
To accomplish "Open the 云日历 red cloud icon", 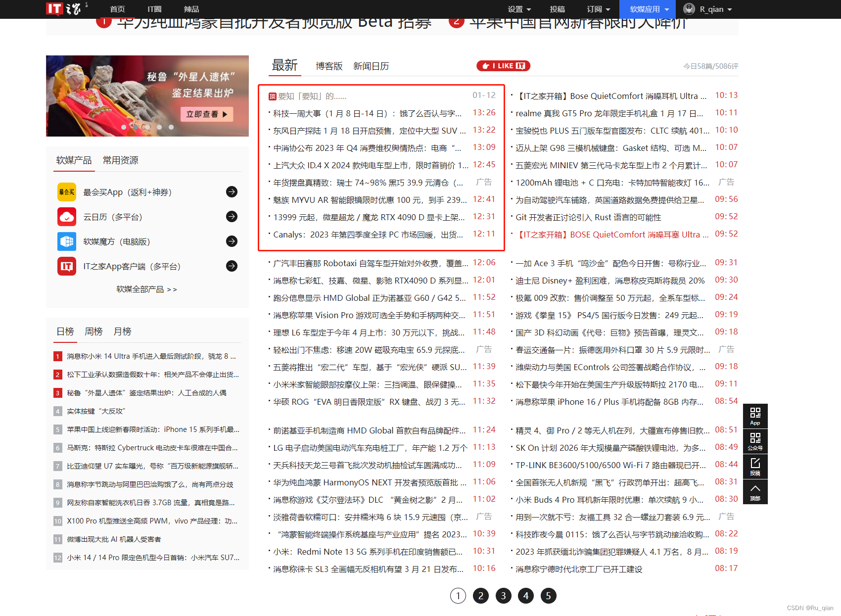I will click(x=67, y=217).
